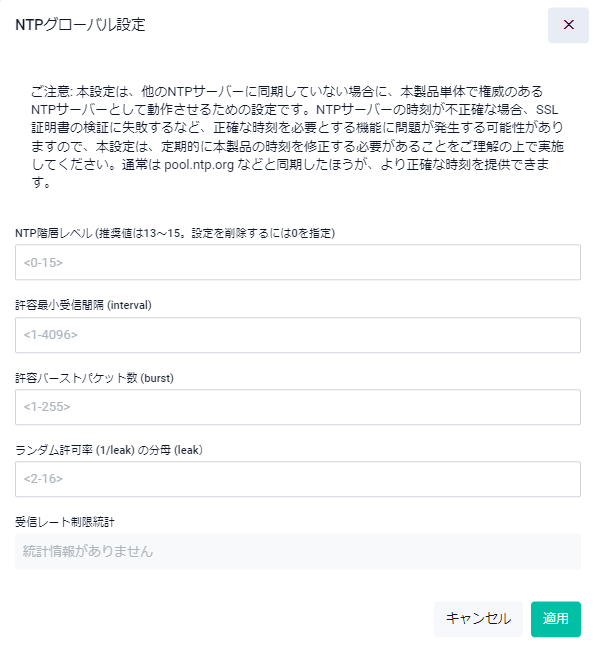Click the <1-4096> placeholder text
Screen dimensions: 595x652
pyautogui.click(x=50, y=335)
